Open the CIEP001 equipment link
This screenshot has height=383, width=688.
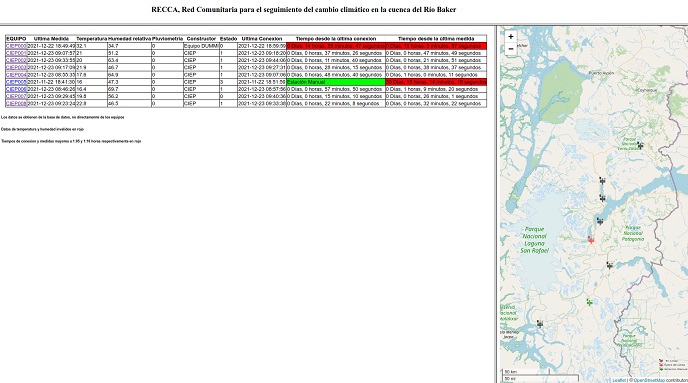(16, 53)
